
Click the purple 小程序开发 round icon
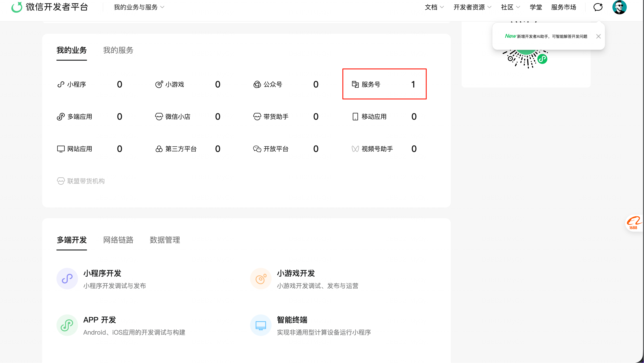coord(67,279)
